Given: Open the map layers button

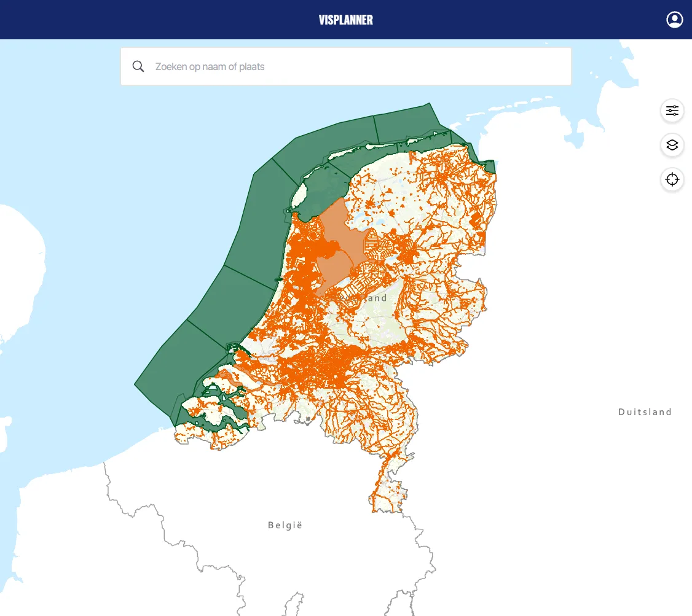Looking at the screenshot, I should click(672, 145).
